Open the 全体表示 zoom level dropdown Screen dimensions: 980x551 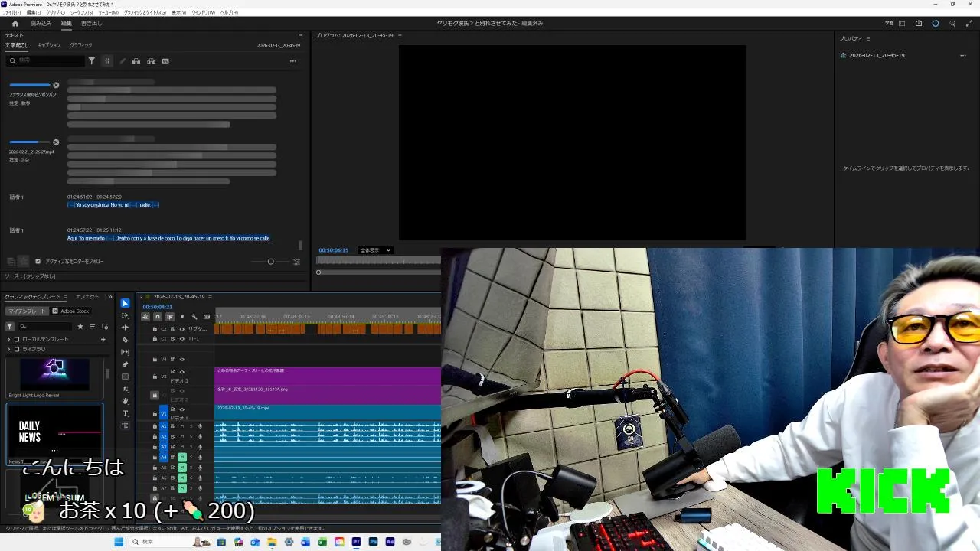(375, 250)
